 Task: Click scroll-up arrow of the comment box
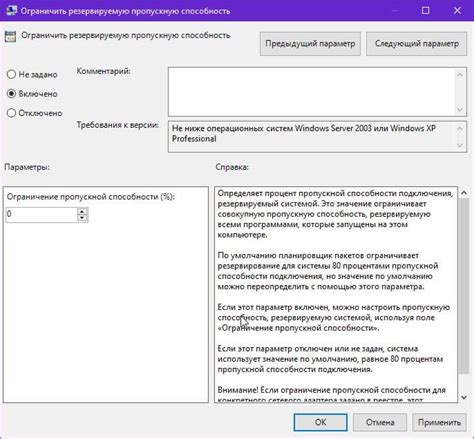click(460, 74)
